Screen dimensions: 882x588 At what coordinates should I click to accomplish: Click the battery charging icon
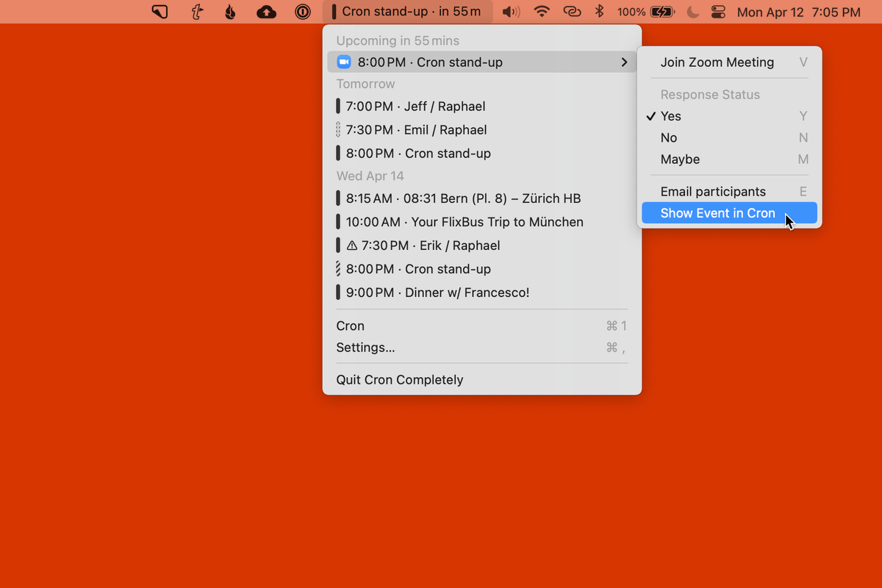tap(662, 12)
